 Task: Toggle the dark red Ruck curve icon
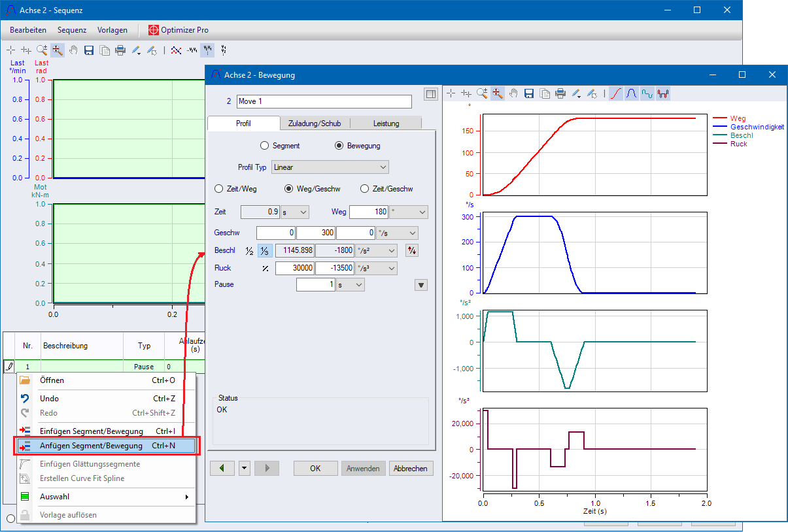click(x=663, y=93)
